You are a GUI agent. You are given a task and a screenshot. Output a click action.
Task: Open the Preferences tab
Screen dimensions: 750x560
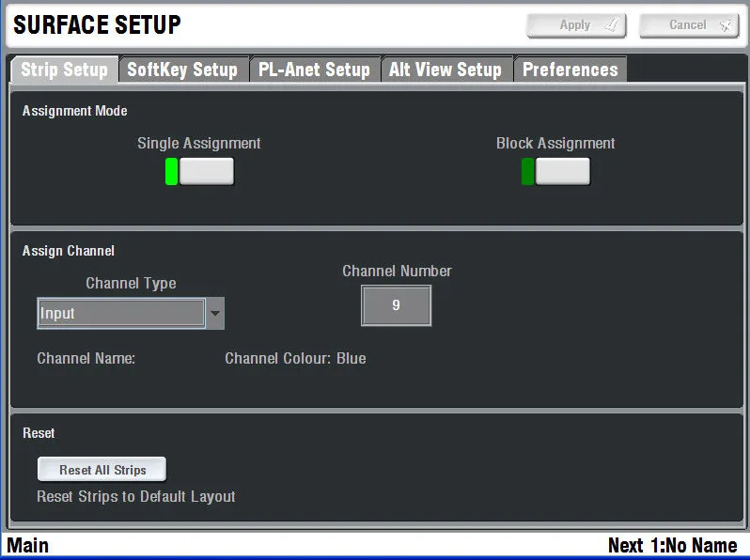pyautogui.click(x=570, y=70)
